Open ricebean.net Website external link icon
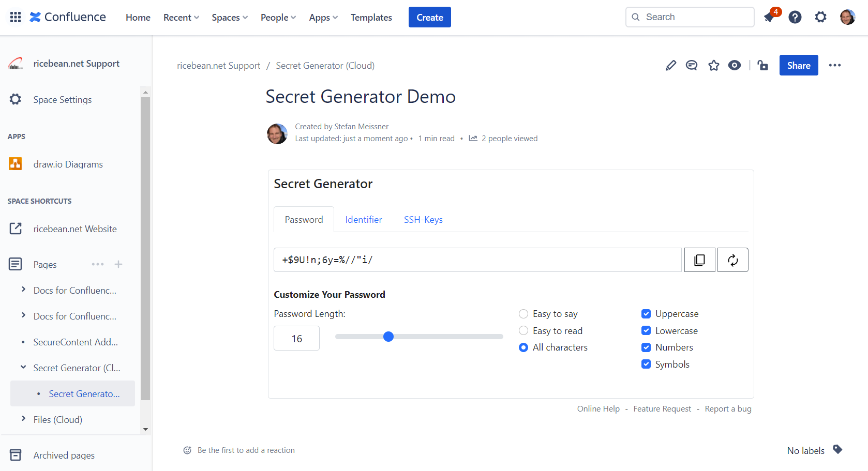The image size is (868, 471). (16, 229)
